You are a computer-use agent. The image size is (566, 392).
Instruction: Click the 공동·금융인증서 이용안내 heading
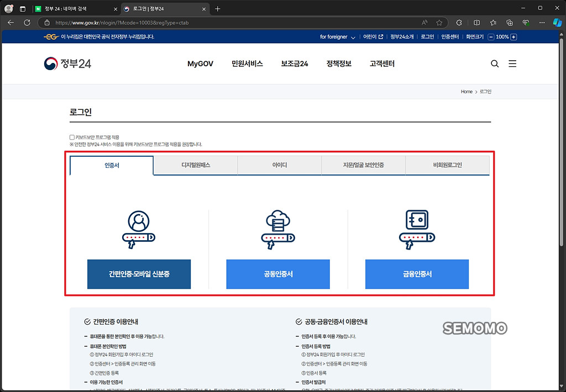pyautogui.click(x=336, y=322)
